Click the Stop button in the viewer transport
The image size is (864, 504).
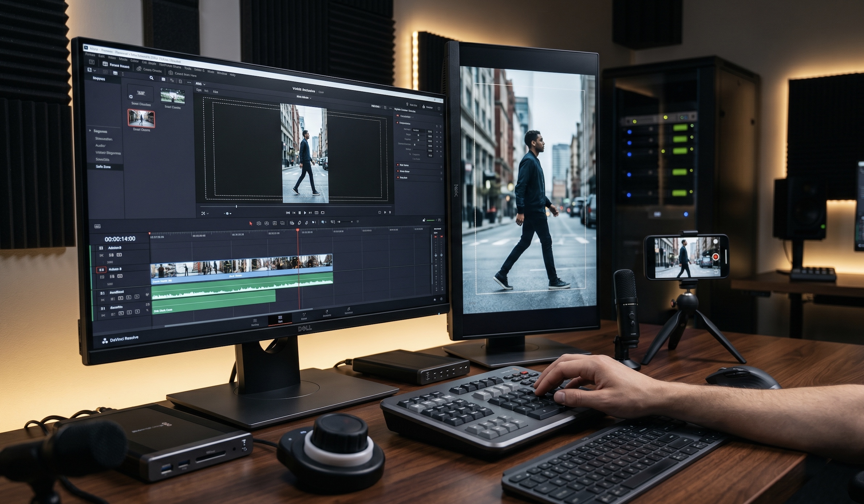(x=300, y=213)
